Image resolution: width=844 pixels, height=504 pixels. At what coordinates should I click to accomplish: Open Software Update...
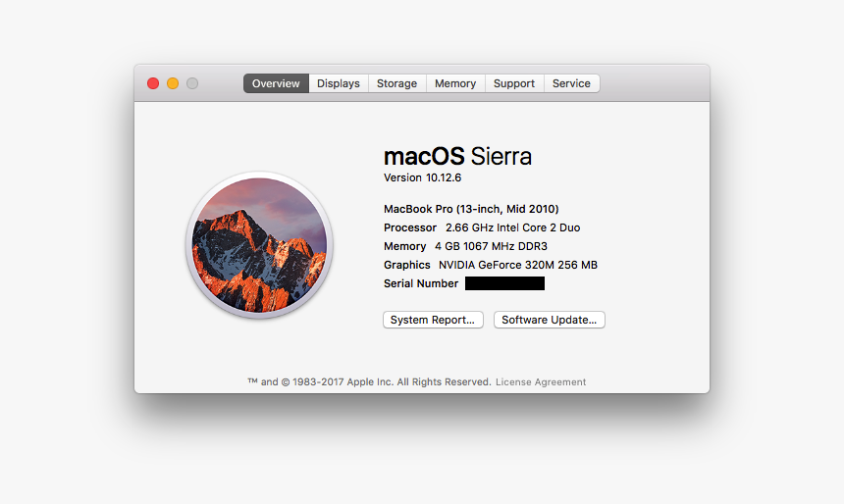click(549, 320)
